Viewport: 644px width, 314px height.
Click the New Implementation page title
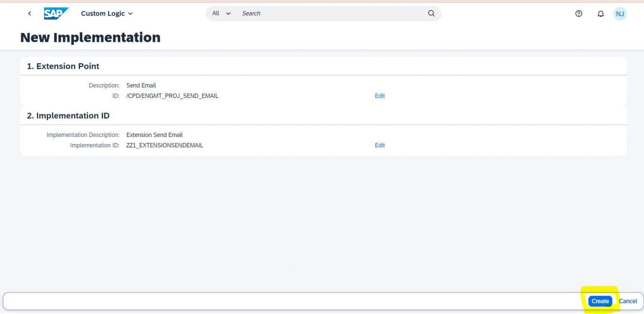click(x=90, y=37)
